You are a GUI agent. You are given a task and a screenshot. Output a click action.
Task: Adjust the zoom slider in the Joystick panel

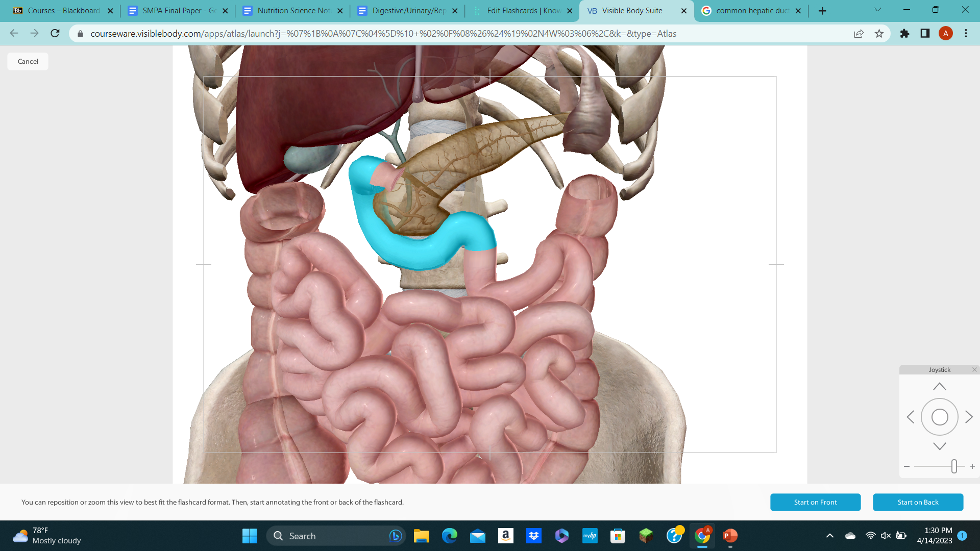(955, 466)
